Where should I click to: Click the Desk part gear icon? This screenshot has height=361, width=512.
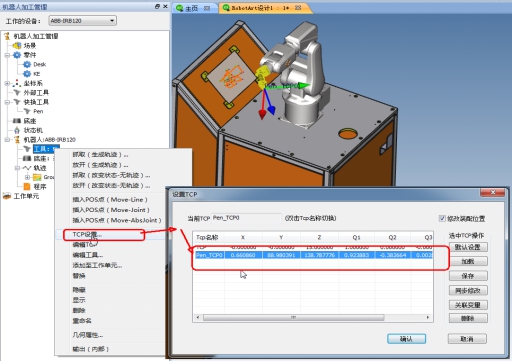27,64
